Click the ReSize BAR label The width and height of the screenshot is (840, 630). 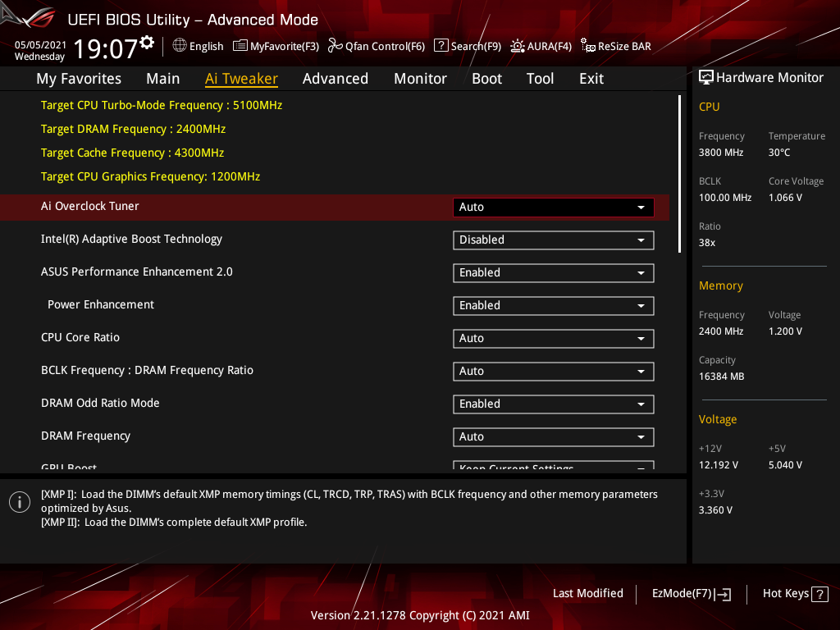tap(624, 46)
